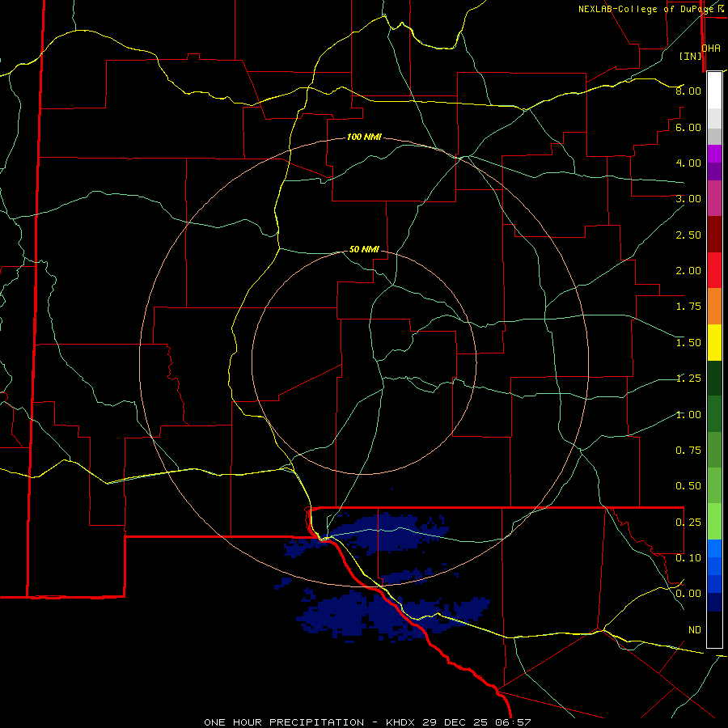Select the 1.50 legend value
Image resolution: width=728 pixels, height=728 pixels.
[x=688, y=343]
